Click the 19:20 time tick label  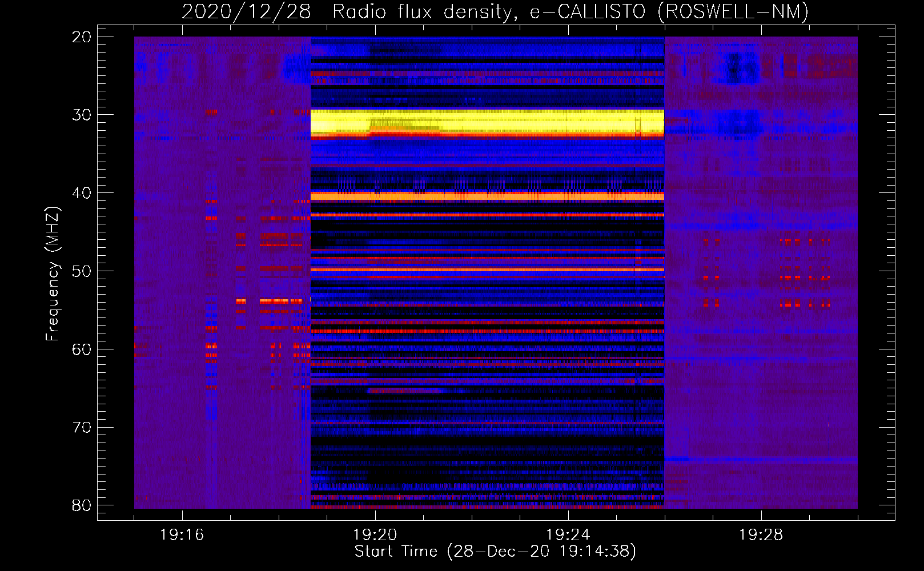tap(375, 535)
